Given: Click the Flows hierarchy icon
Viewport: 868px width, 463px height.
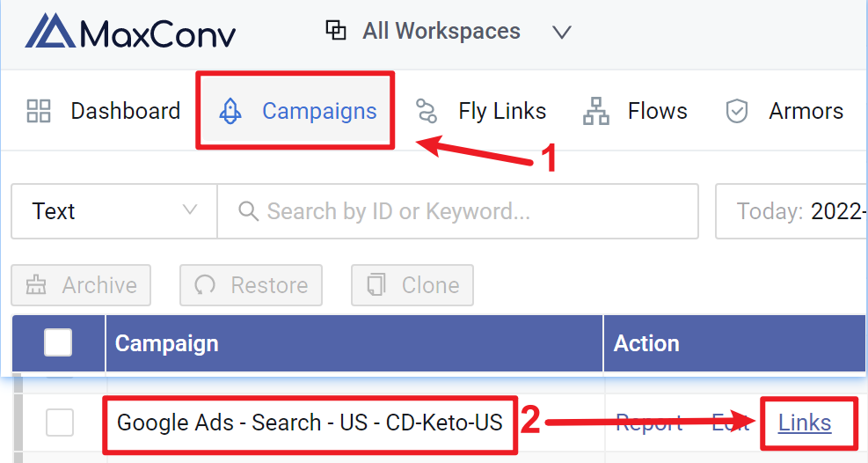Looking at the screenshot, I should 596,111.
